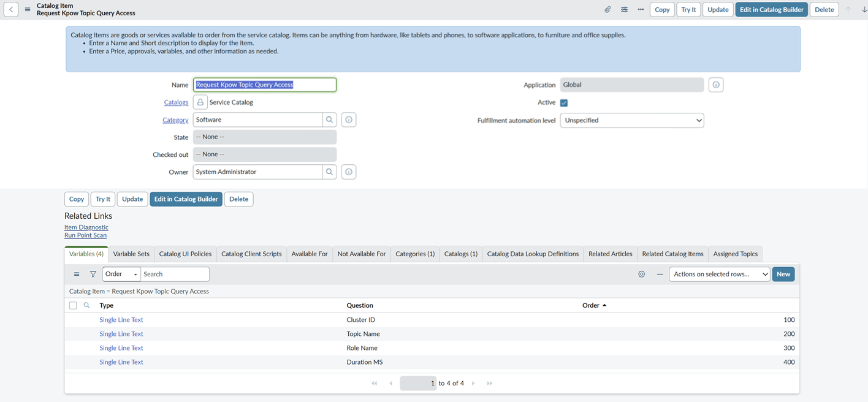Open the Order search-field dropdown
This screenshot has height=402, width=868.
[x=121, y=275]
